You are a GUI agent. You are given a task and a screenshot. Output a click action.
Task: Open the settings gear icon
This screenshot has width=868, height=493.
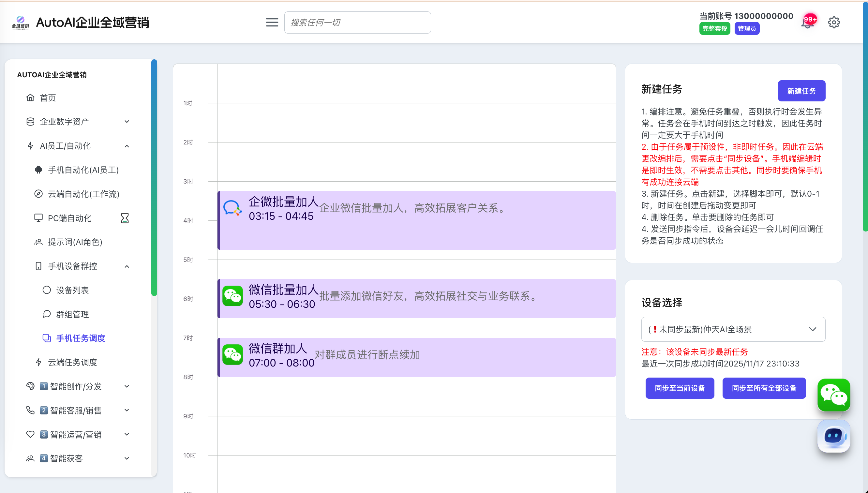[x=834, y=23]
